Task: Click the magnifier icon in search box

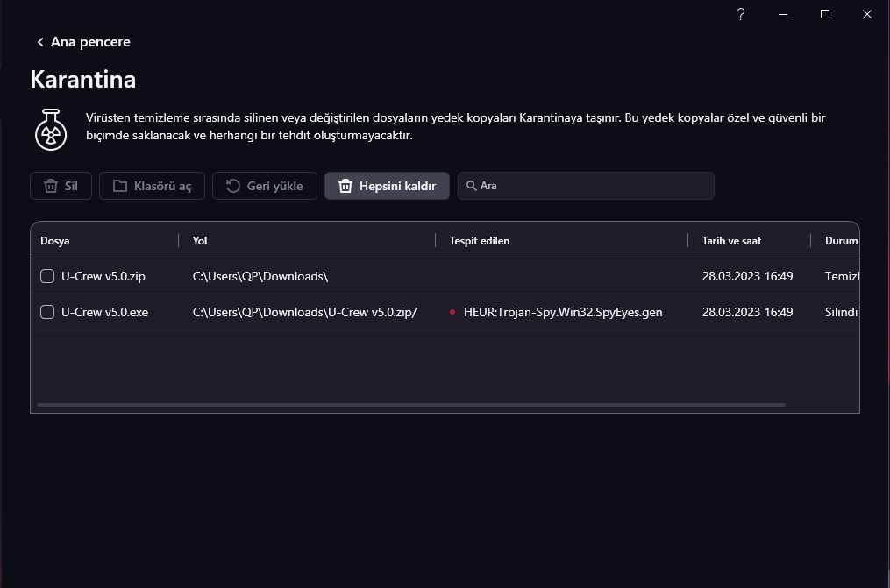Action: coord(471,186)
